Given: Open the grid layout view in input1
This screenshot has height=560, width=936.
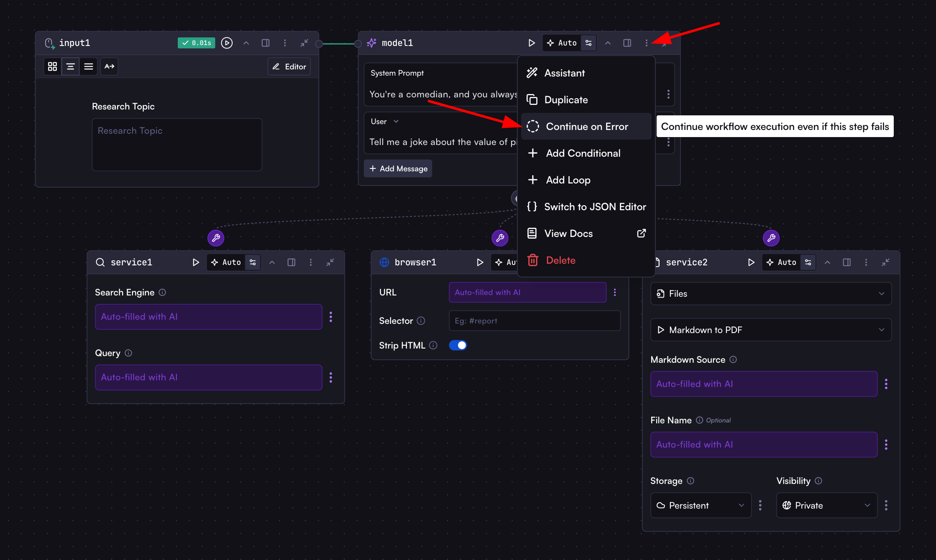Looking at the screenshot, I should [52, 66].
